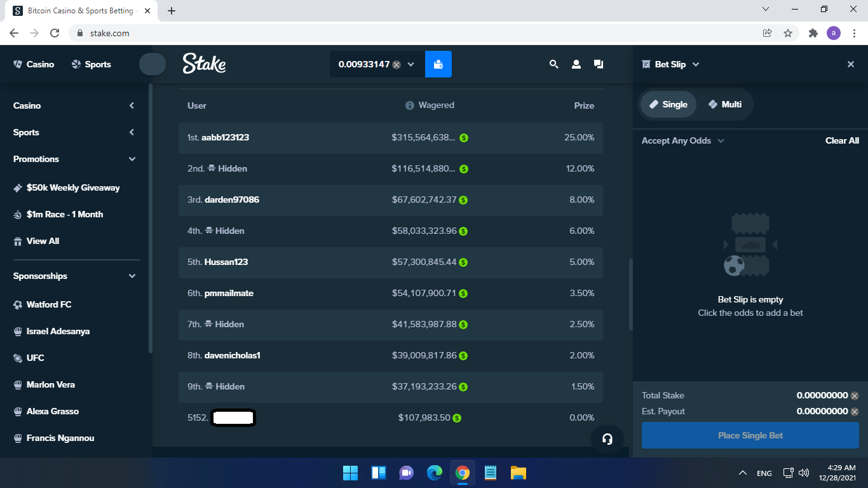Clear the Total Stake currency icon
The height and width of the screenshot is (488, 868).
click(855, 395)
